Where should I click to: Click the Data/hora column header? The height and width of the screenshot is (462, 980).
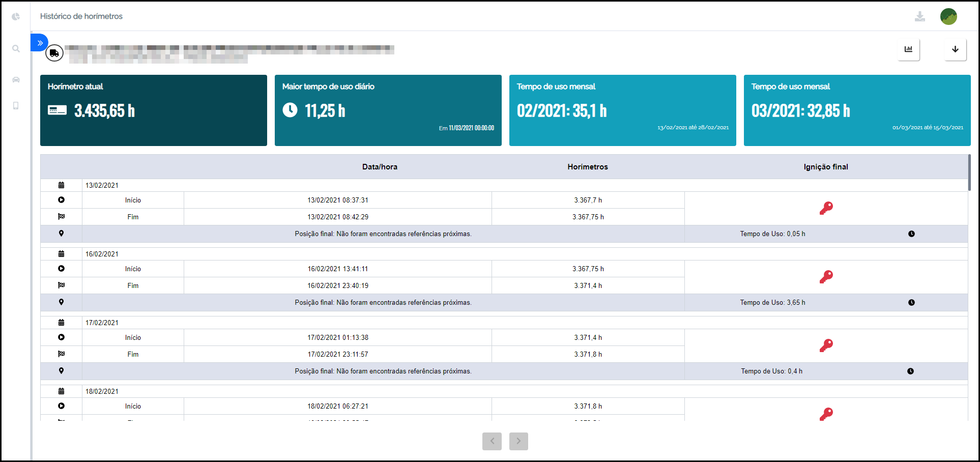point(380,167)
